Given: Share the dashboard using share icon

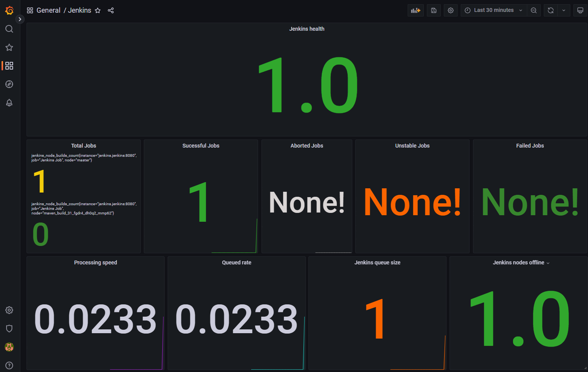Looking at the screenshot, I should click(x=111, y=10).
